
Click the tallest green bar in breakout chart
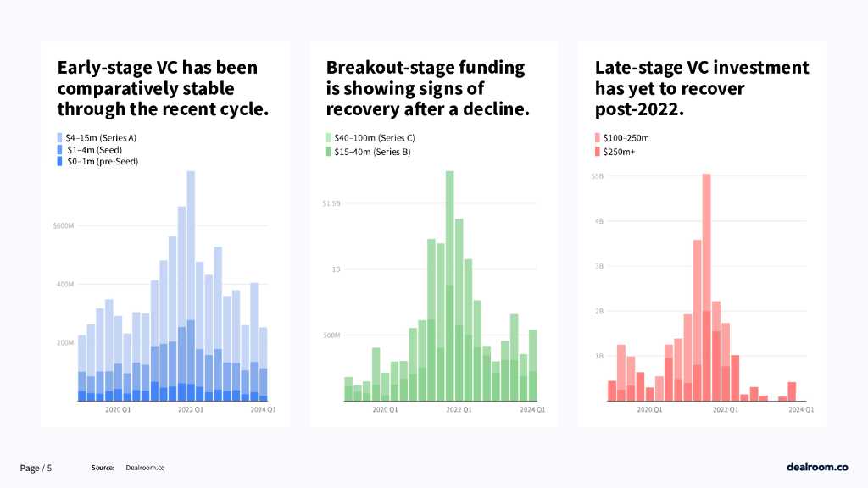click(449, 254)
